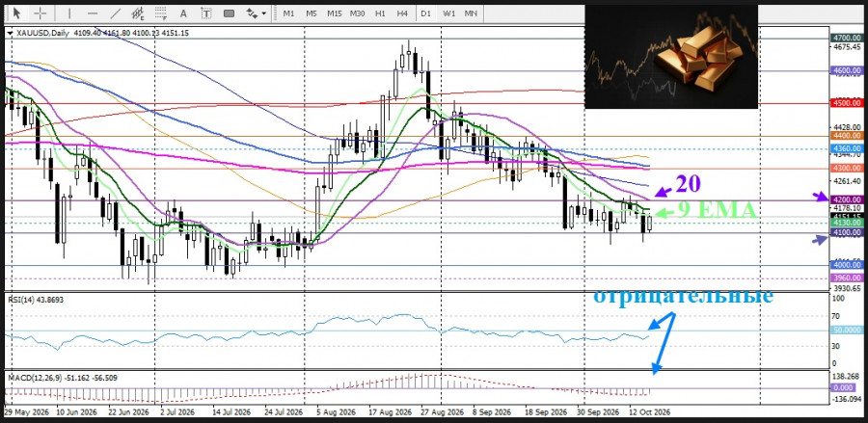
Task: Activate the crosshair tool
Action: pos(41,13)
